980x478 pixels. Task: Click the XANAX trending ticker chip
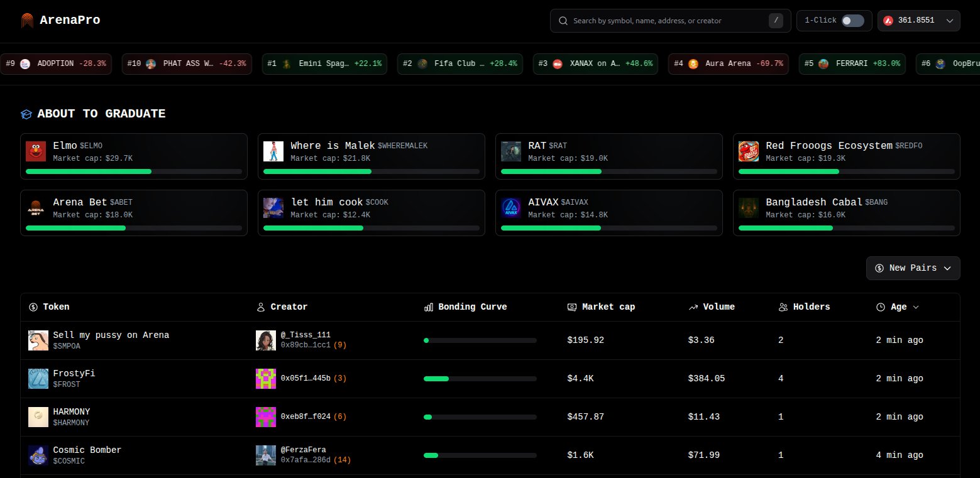click(x=595, y=64)
